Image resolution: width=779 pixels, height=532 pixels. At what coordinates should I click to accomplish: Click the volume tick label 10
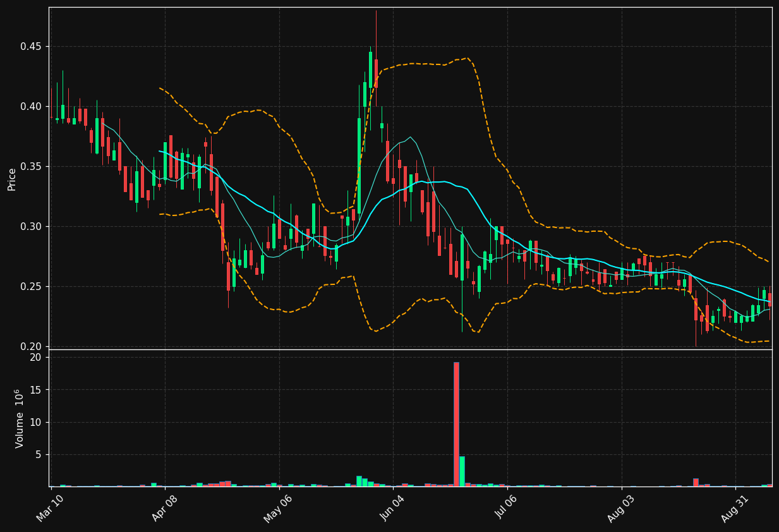(x=35, y=422)
